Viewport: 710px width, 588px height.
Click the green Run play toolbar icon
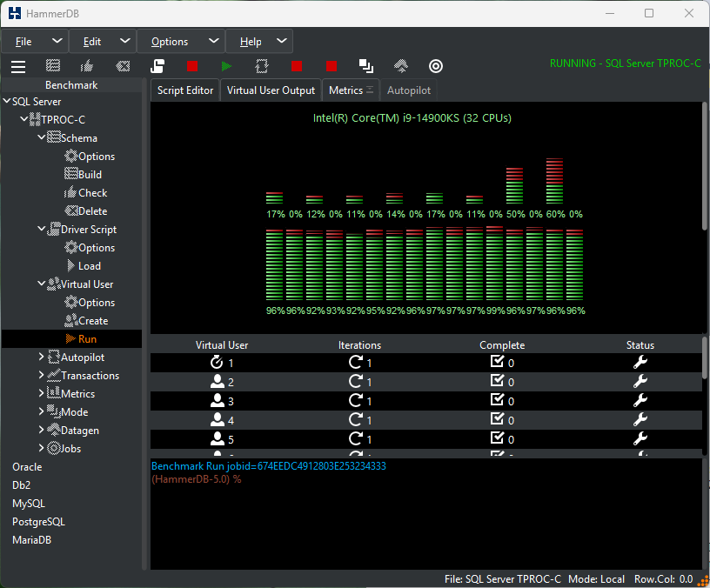(x=226, y=66)
